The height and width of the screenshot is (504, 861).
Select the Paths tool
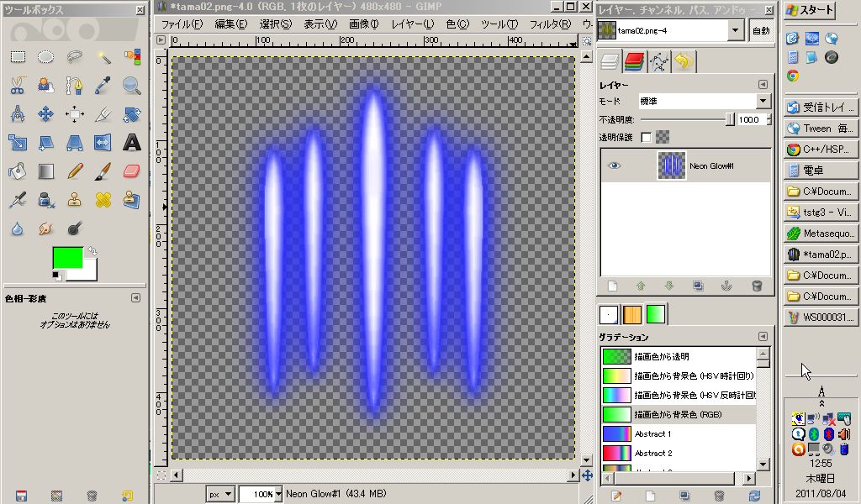(x=75, y=85)
